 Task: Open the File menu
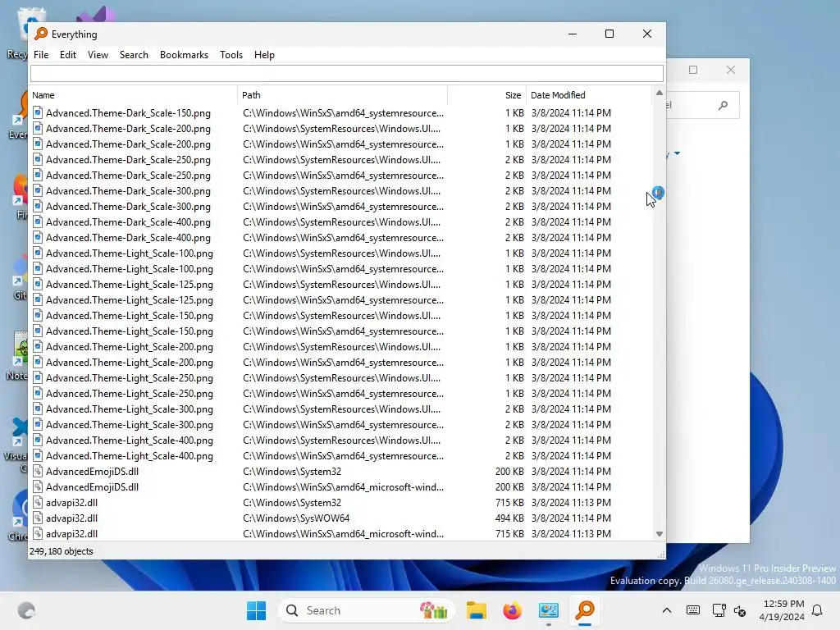click(41, 55)
